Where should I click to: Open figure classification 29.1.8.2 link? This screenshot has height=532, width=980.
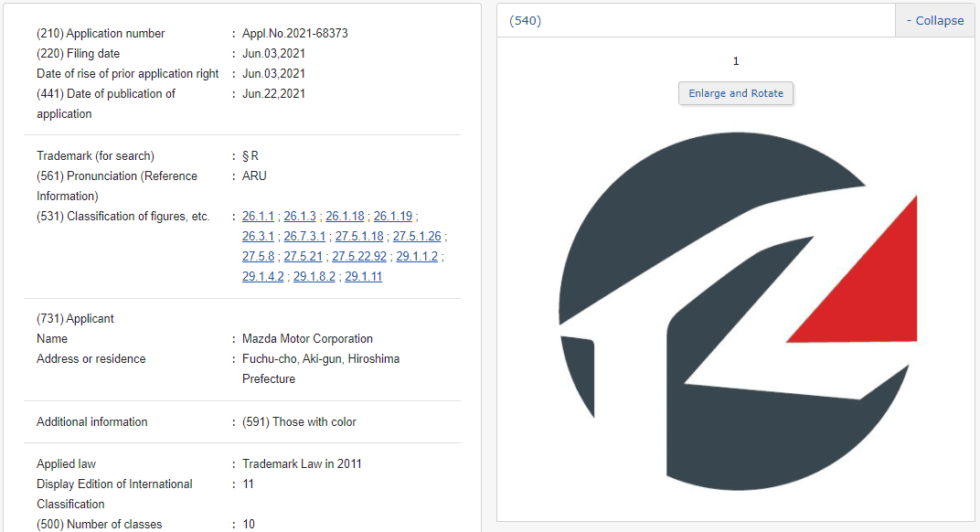314,276
